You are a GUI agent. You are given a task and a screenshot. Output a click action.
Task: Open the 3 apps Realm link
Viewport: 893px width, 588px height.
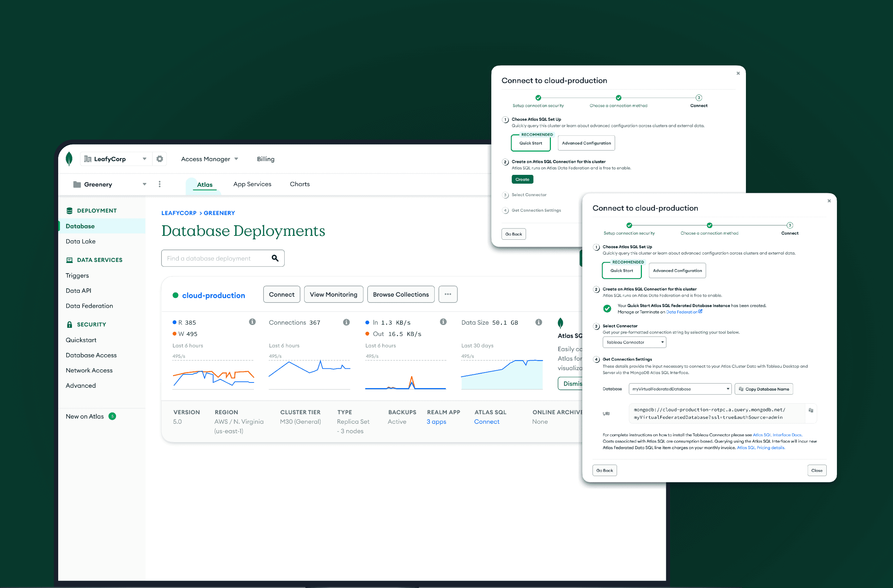(436, 422)
